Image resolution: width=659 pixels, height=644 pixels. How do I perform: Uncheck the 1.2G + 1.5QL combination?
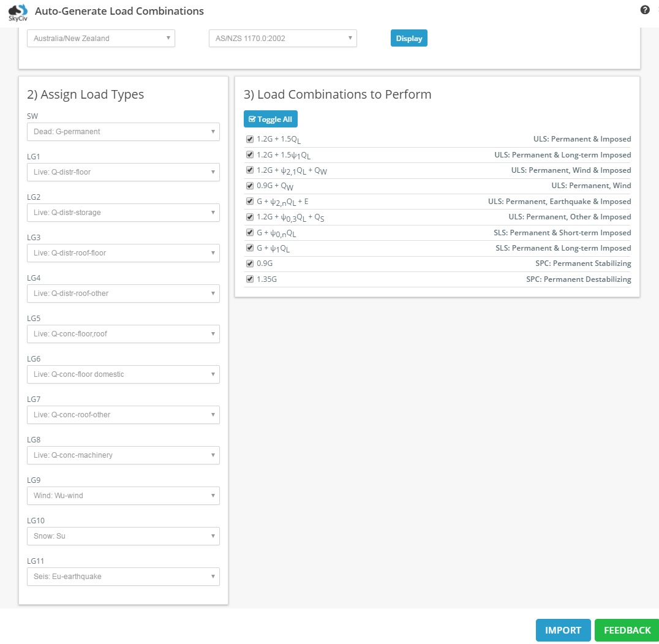tap(250, 139)
